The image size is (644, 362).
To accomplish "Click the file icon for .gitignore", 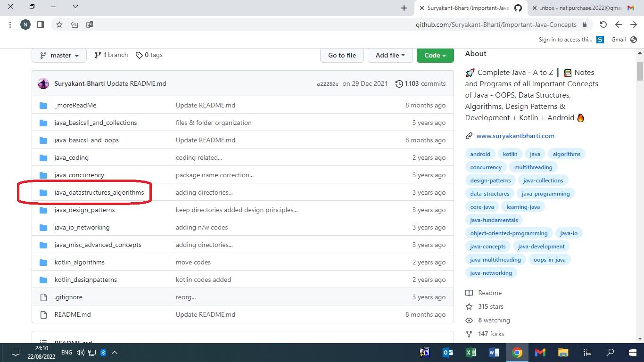I will 43,297.
